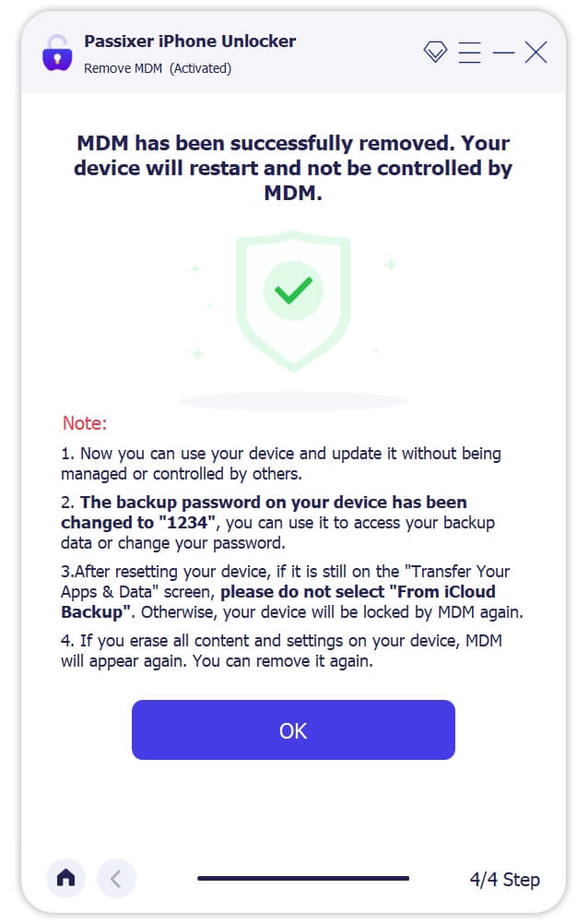This screenshot has width=577, height=924.
Task: Click the green checkmark circle inside shield
Action: (x=293, y=291)
